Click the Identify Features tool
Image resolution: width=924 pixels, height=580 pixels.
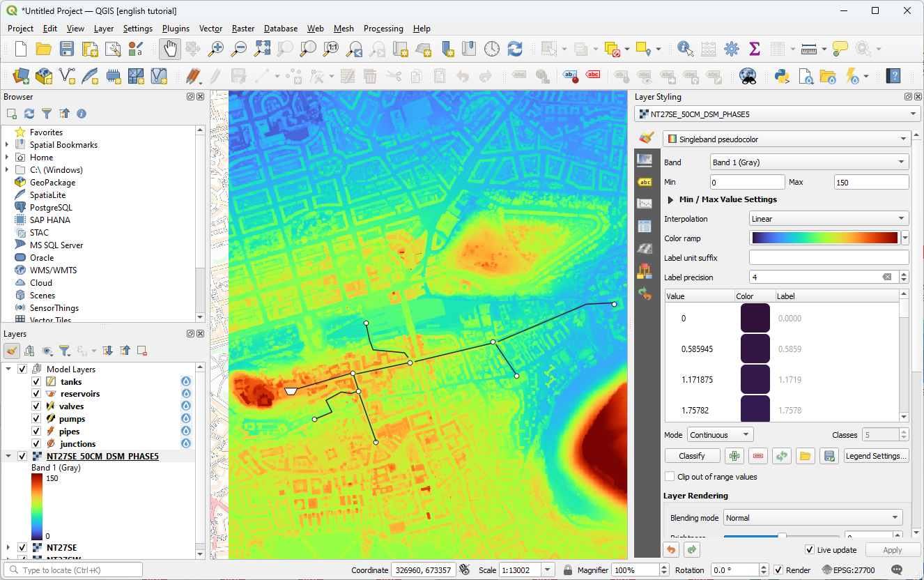point(685,49)
